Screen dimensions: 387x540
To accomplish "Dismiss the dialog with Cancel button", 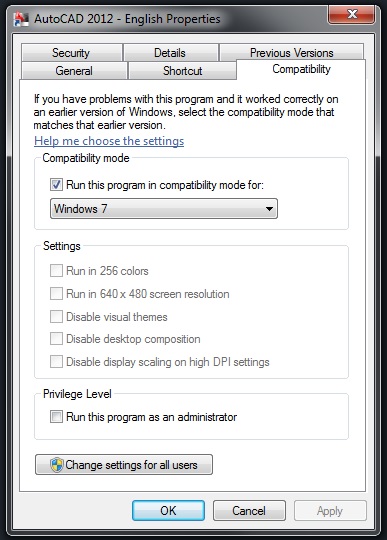I will tap(249, 510).
